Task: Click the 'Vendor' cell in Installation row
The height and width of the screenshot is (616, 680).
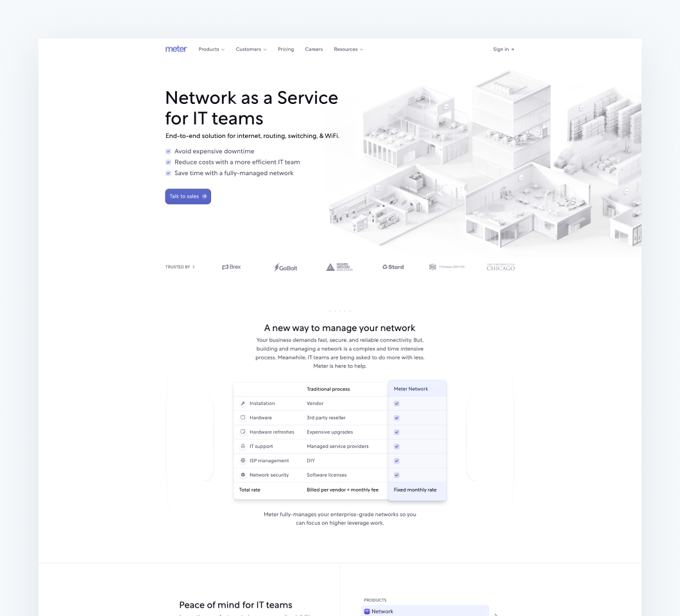Action: 315,404
